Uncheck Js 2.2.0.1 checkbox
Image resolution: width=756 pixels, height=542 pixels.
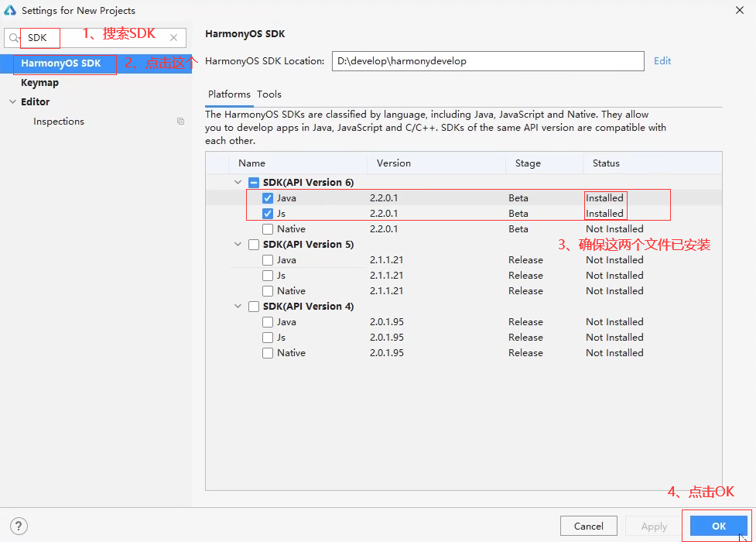click(x=268, y=214)
